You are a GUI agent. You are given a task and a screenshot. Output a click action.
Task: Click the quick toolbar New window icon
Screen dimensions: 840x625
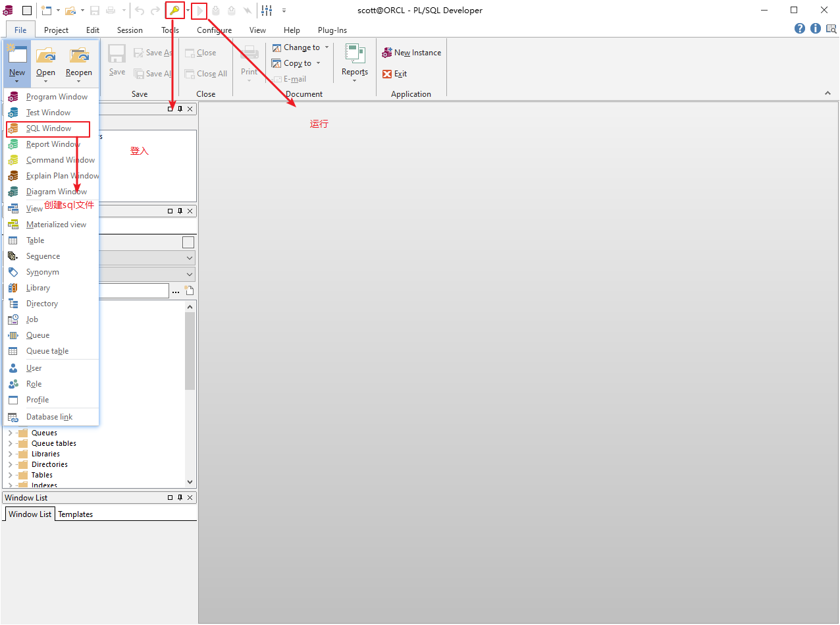pyautogui.click(x=46, y=11)
